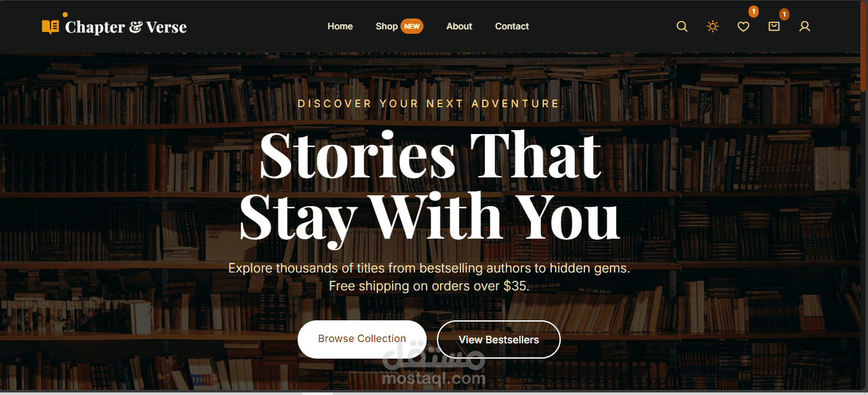The height and width of the screenshot is (395, 868).
Task: Navigate to the About page
Action: tap(459, 26)
